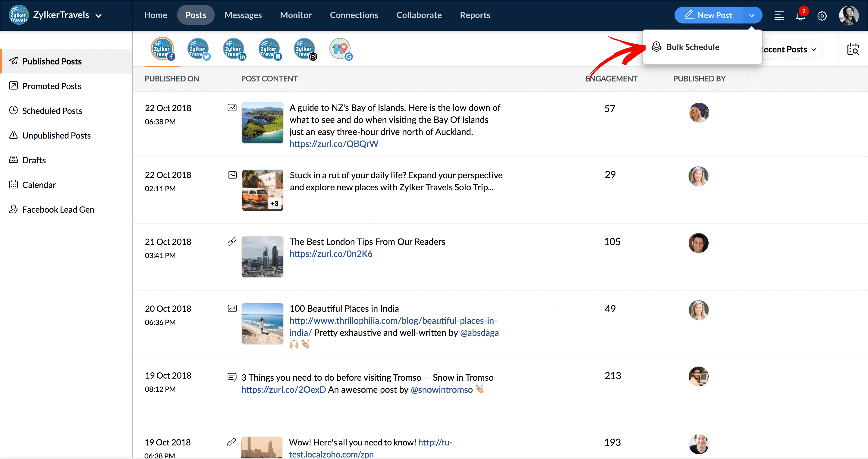Select the Instagram Zylker Travels channel
Image resolution: width=868 pixels, height=459 pixels.
(305, 49)
